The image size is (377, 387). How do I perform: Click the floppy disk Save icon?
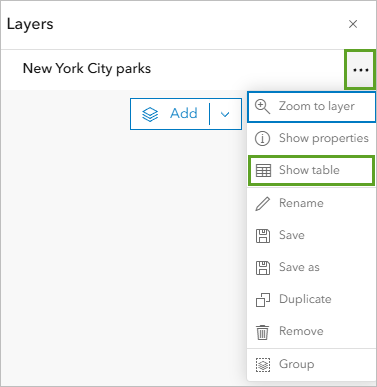[263, 236]
